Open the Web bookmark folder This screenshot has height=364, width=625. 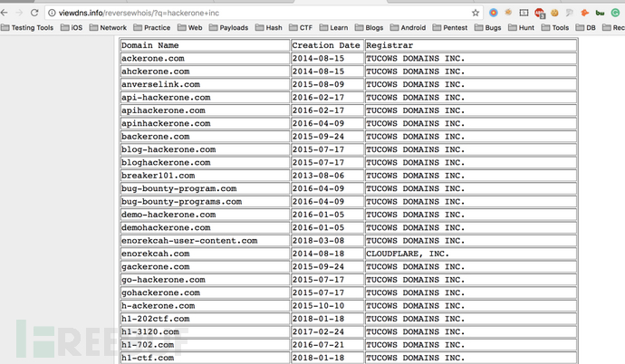tap(189, 27)
